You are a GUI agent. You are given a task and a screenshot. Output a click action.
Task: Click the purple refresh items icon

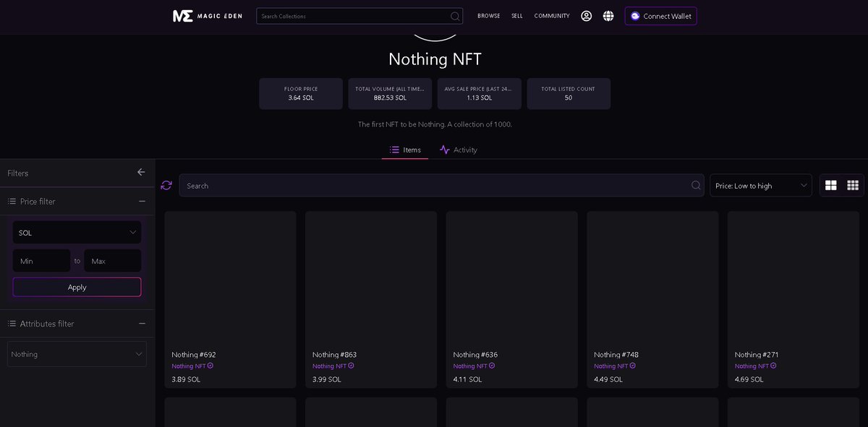(166, 185)
